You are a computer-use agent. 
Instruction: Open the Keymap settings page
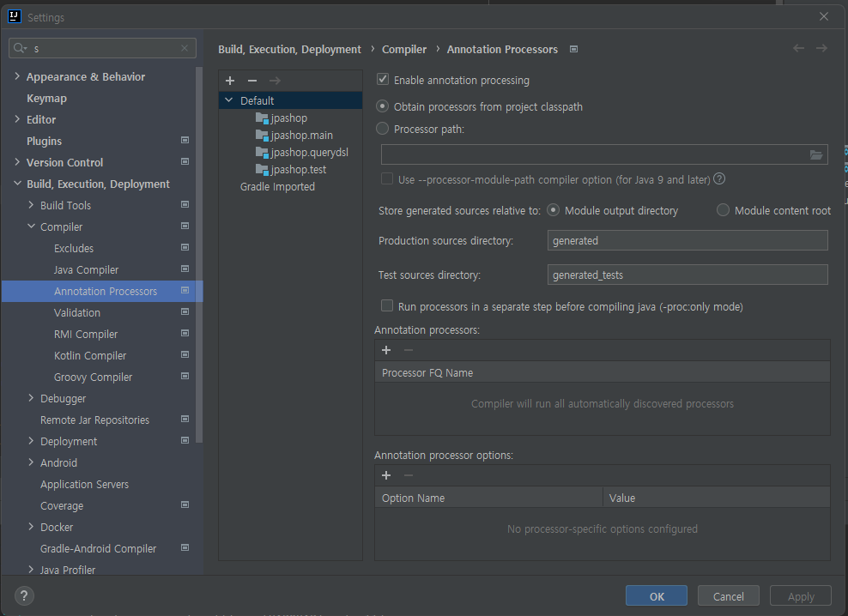tap(46, 99)
